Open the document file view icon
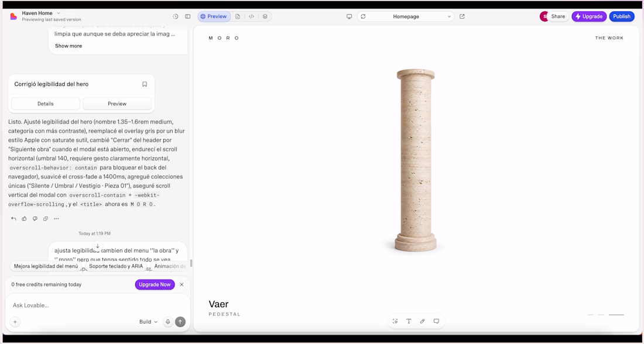This screenshot has width=644, height=344. [x=238, y=16]
